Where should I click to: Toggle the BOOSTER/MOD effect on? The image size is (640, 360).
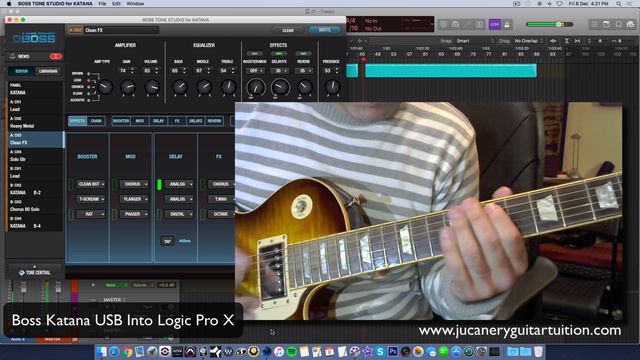(x=254, y=53)
